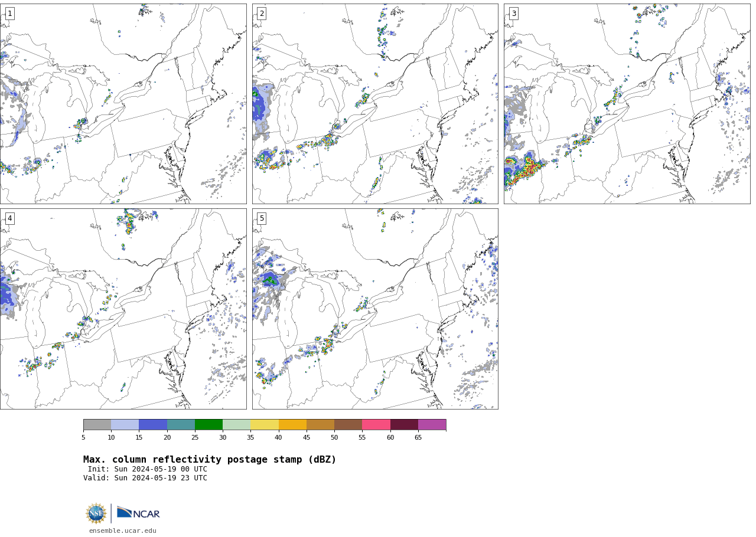This screenshot has width=756, height=537.
Task: Click the brown 50-55 dBZ swatch
Action: (348, 425)
